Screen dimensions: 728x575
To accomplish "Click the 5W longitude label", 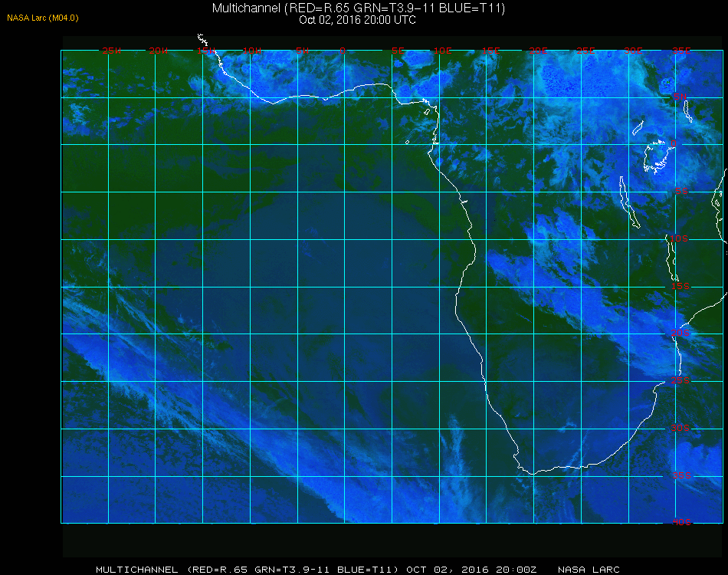I will [x=302, y=51].
